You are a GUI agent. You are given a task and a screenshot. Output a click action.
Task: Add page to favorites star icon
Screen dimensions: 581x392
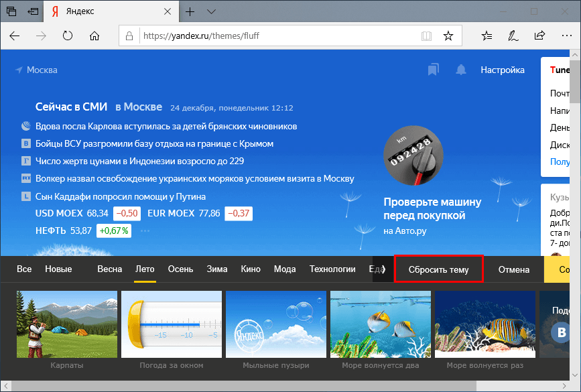coord(448,36)
